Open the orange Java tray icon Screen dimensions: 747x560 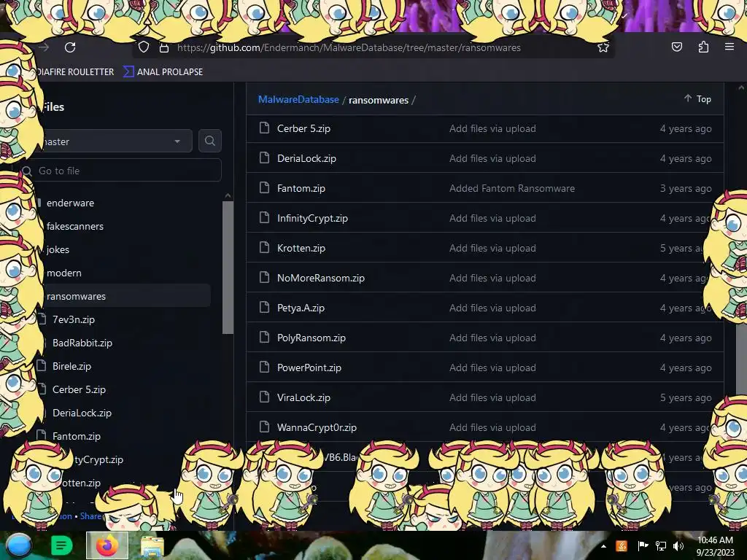(x=622, y=546)
